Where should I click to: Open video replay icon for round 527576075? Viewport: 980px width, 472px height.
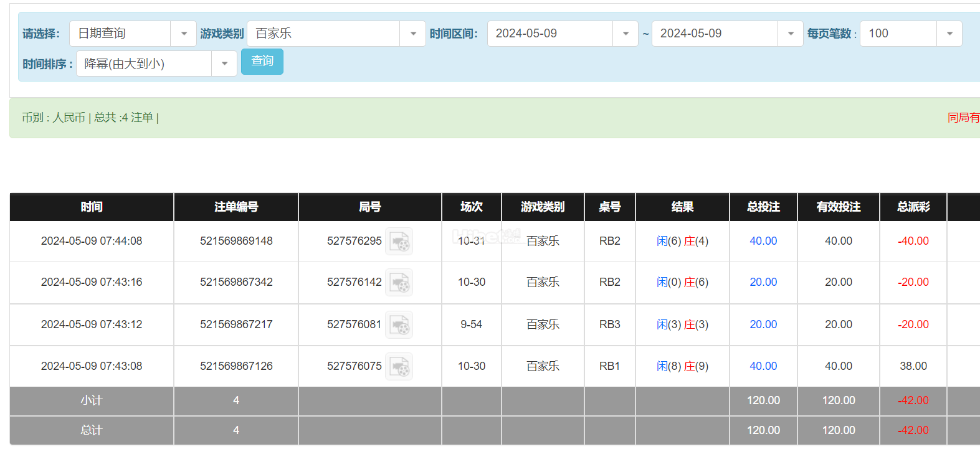click(399, 367)
